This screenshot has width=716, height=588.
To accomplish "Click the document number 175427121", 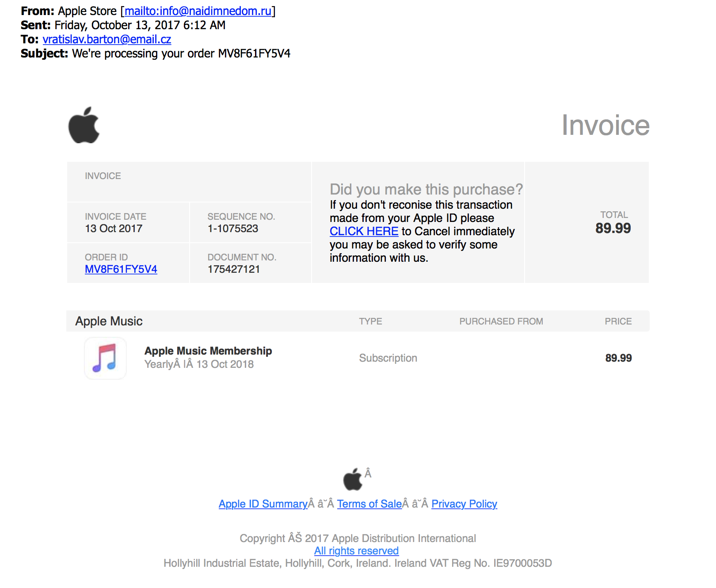I will pyautogui.click(x=234, y=269).
